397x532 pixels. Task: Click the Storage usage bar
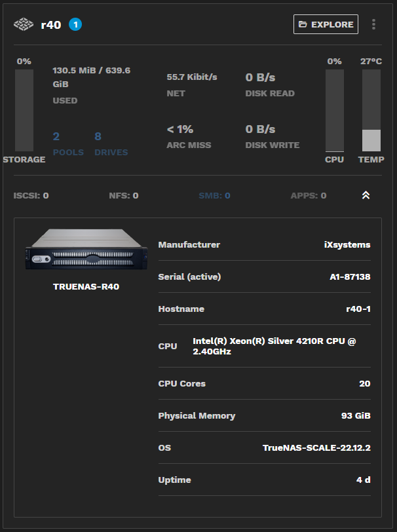click(x=24, y=110)
